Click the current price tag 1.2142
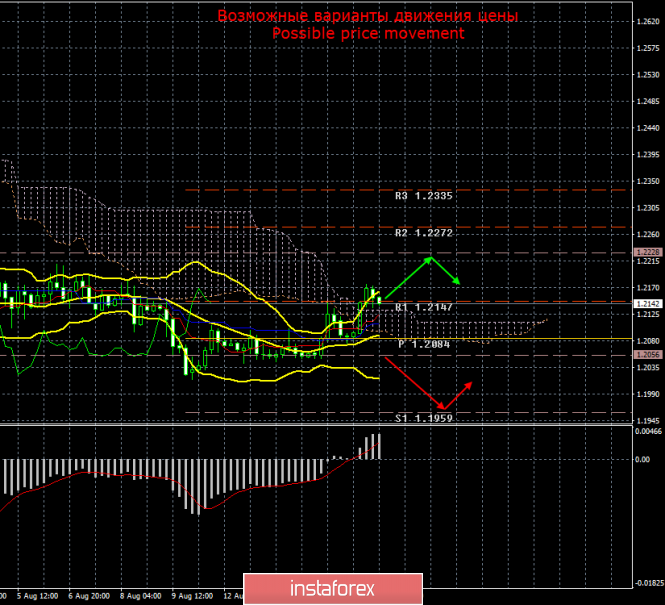Screen dimensions: 665x605 646,301
